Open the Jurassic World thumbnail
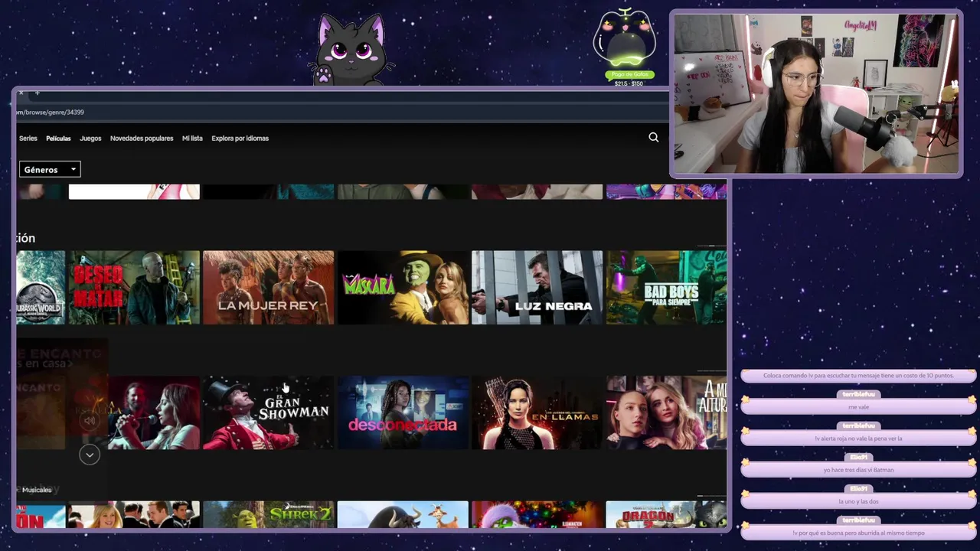Image resolution: width=980 pixels, height=551 pixels. pos(41,288)
